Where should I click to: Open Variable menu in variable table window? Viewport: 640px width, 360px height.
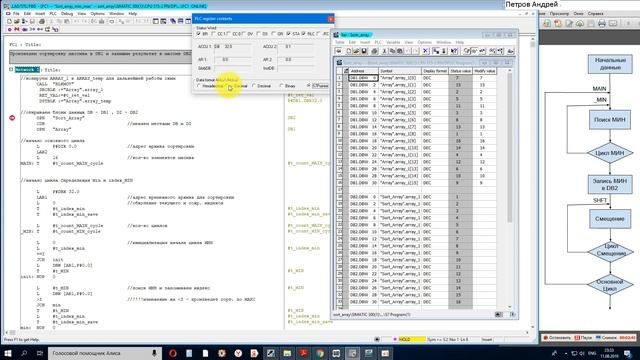[393, 42]
